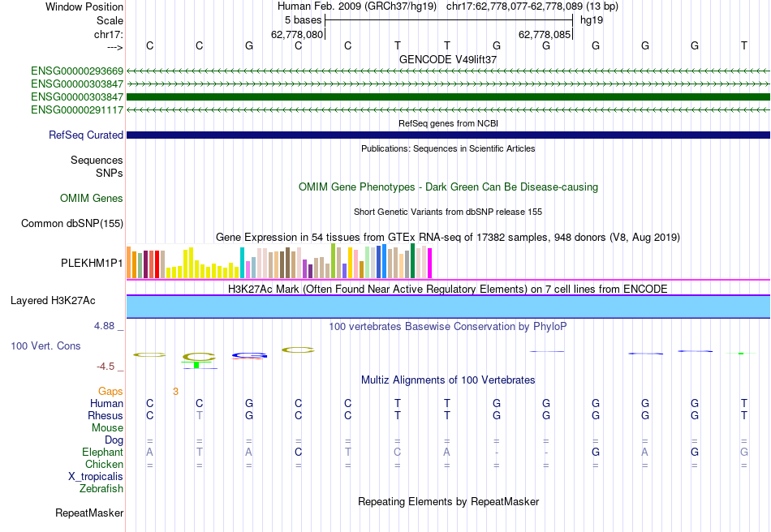This screenshot has width=771, height=532.
Task: Click the RepeatMasker side label
Action: [x=89, y=513]
